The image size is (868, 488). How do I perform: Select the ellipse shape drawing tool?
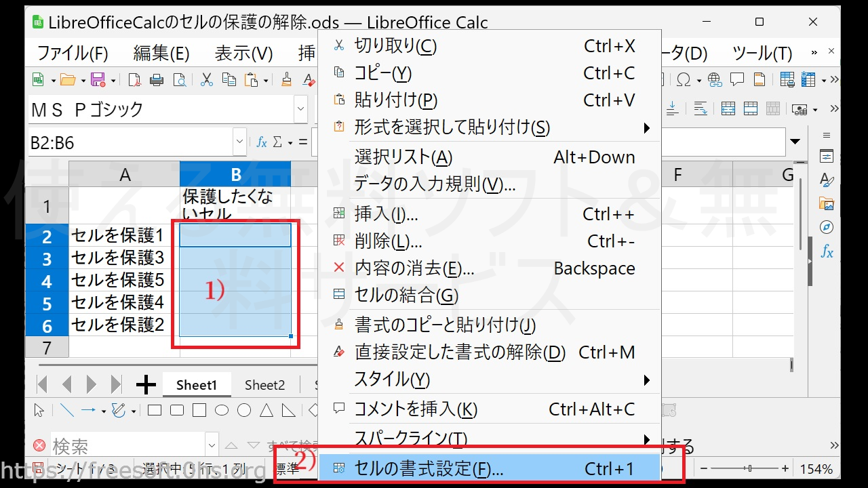pyautogui.click(x=222, y=410)
